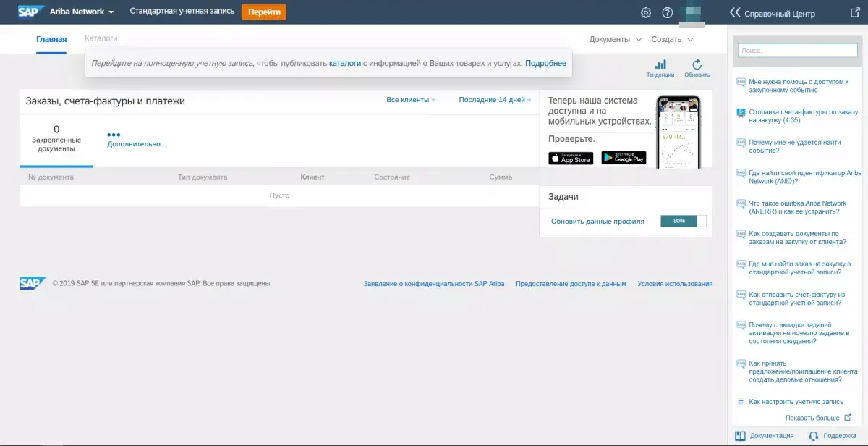Click the SAP logo in the footer
Viewport: 868px width, 446px height.
point(33,283)
